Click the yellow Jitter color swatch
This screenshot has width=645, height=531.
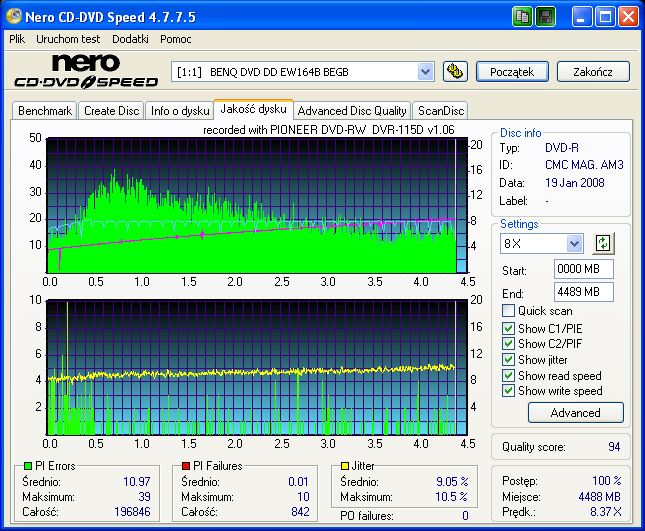tap(345, 466)
